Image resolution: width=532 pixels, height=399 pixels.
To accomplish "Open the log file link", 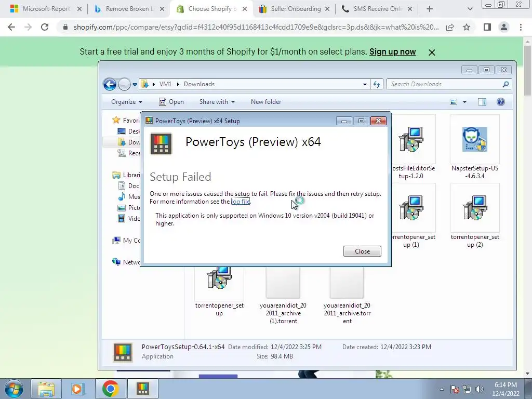I will 241,202.
